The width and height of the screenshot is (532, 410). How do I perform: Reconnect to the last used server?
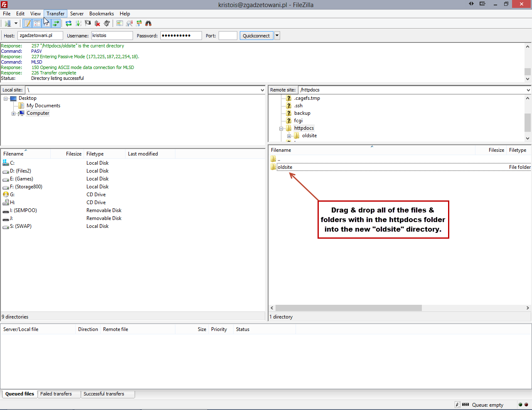pos(107,23)
